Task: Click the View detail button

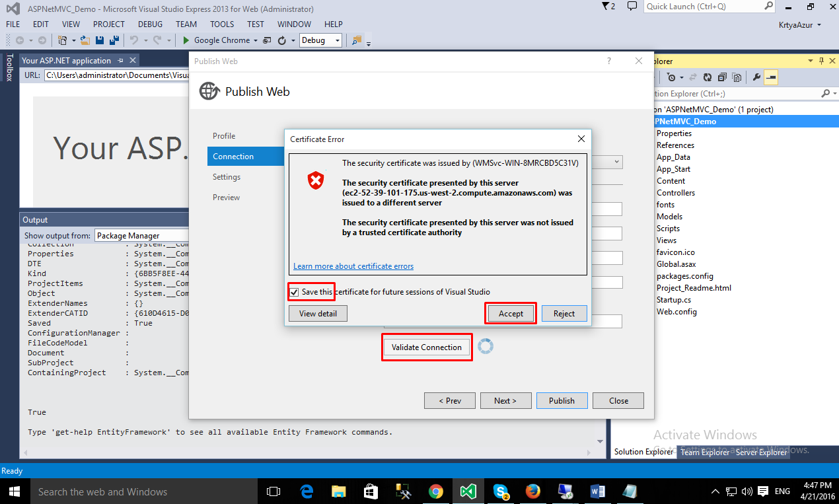Action: [x=318, y=314]
